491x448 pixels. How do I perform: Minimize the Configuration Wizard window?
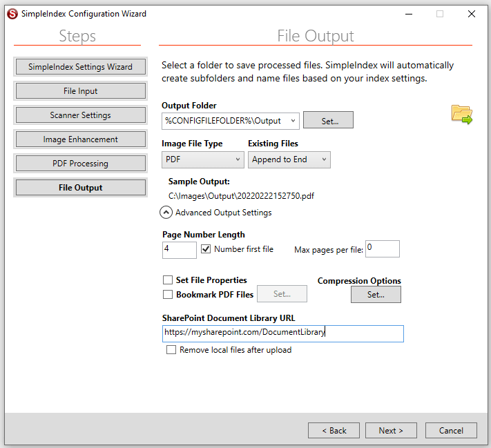coord(409,14)
